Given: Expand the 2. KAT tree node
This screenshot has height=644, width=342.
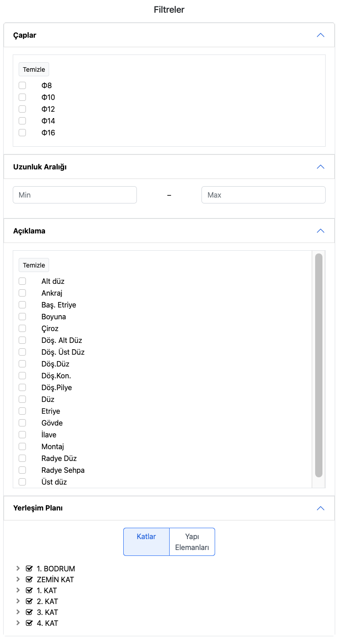Looking at the screenshot, I should pos(18,601).
